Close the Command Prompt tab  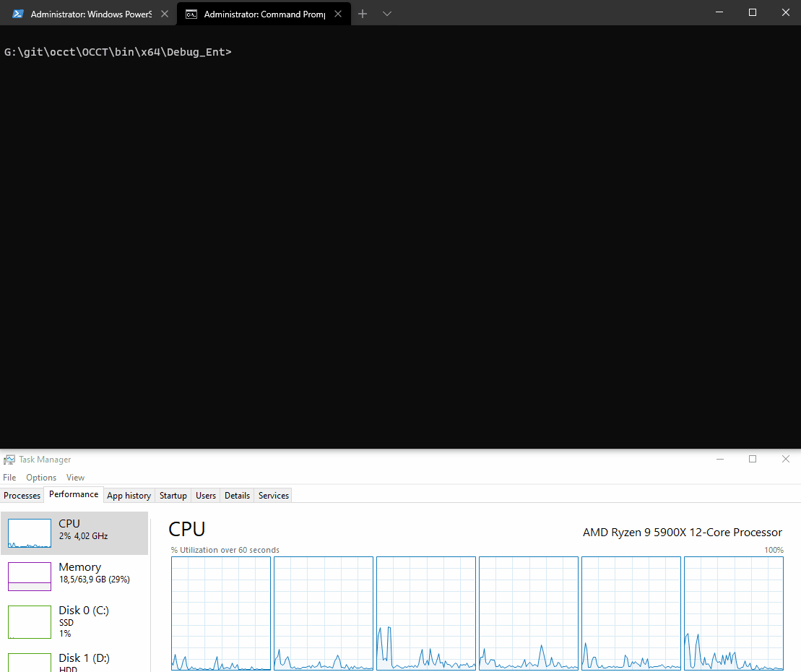[x=338, y=14]
